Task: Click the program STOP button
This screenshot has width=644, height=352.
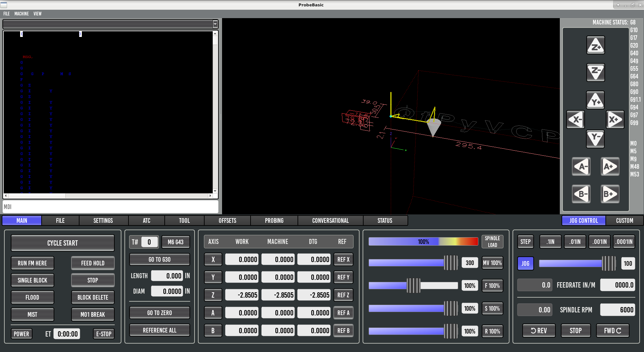Action: (x=93, y=280)
